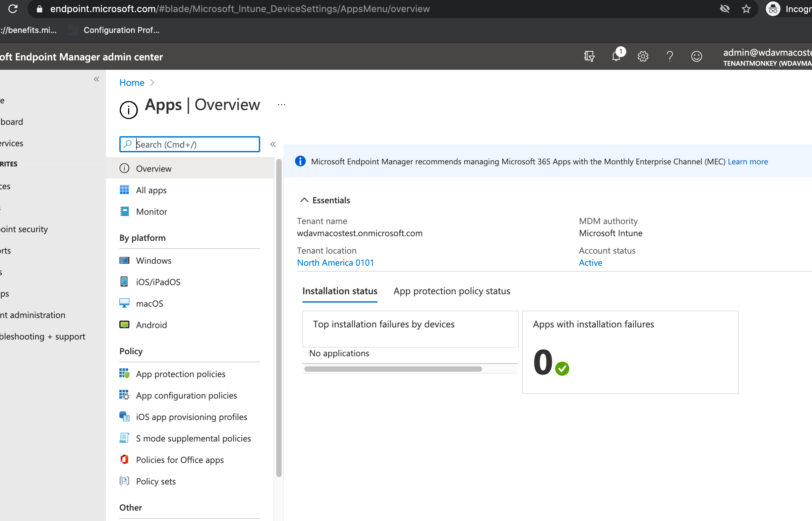Image resolution: width=812 pixels, height=521 pixels.
Task: Click the tracking-protection eye icon in address bar
Action: click(725, 9)
